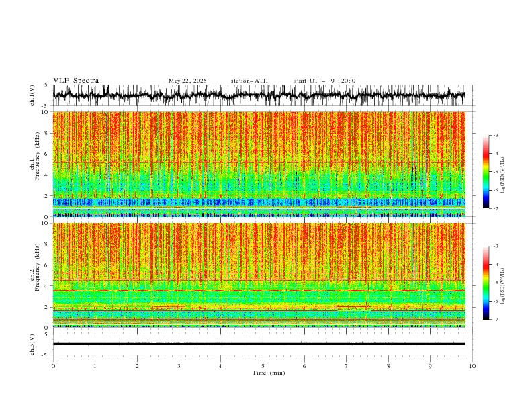Click the "-5" tick on ch.3(V) axis
The width and height of the screenshot is (532, 411).
(x=46, y=355)
